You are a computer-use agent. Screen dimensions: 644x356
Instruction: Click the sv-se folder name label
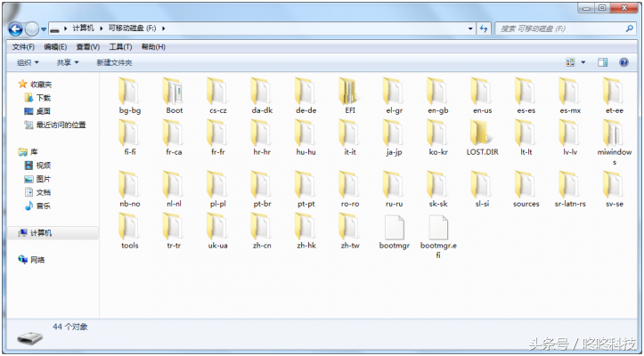coord(615,204)
